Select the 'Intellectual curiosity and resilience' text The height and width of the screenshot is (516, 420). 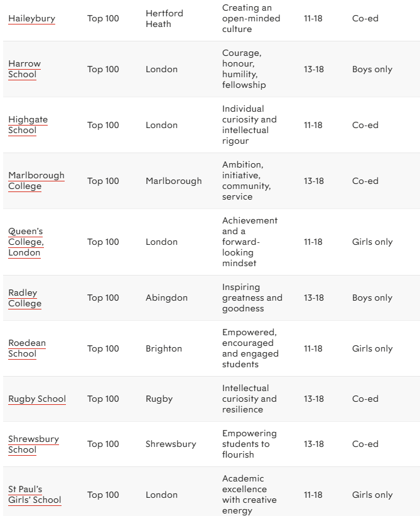249,399
